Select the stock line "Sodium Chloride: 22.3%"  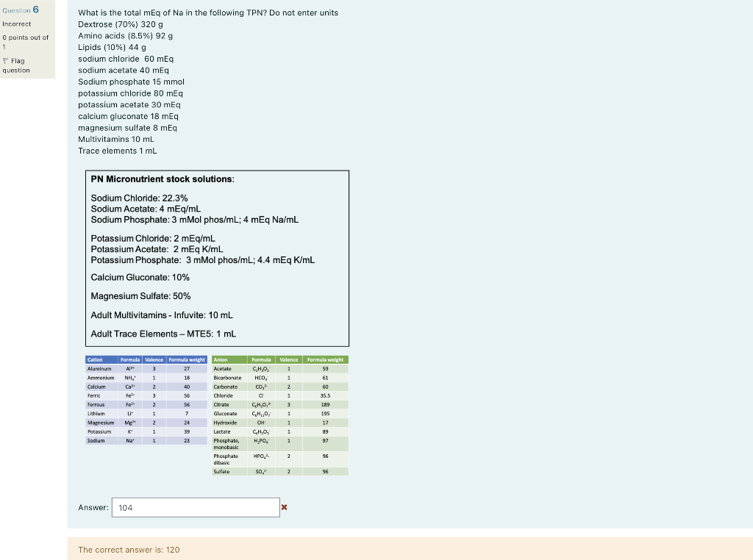pos(139,198)
